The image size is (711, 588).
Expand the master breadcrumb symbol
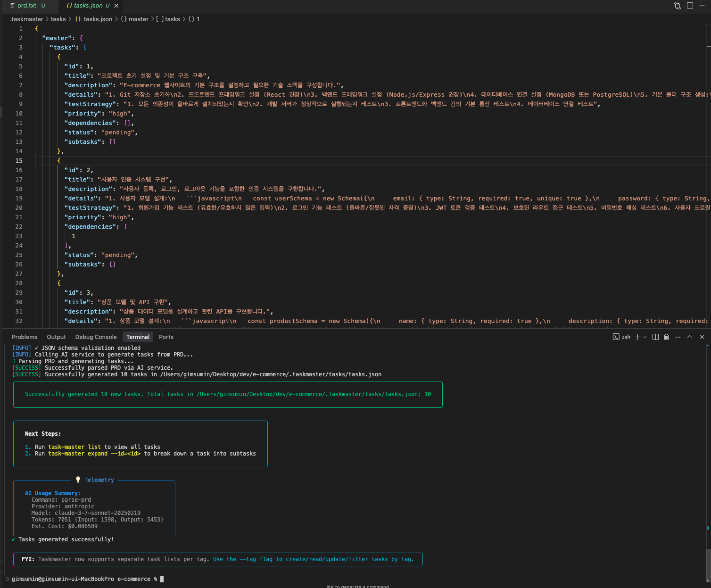[134, 19]
